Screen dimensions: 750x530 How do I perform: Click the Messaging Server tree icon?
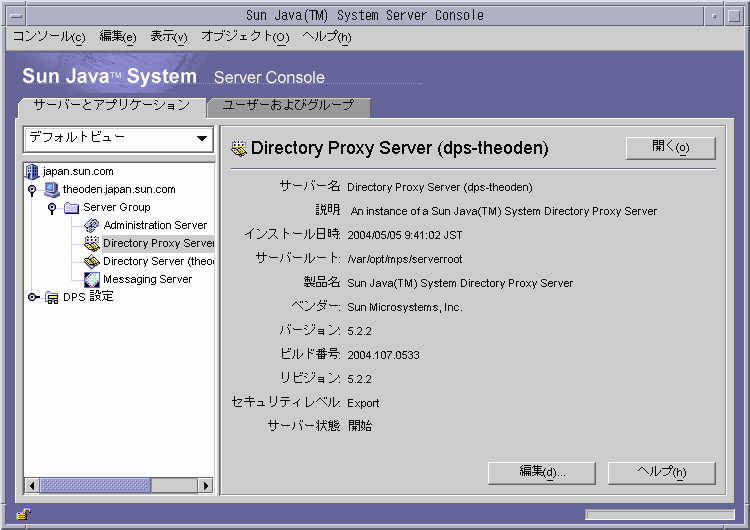[91, 279]
